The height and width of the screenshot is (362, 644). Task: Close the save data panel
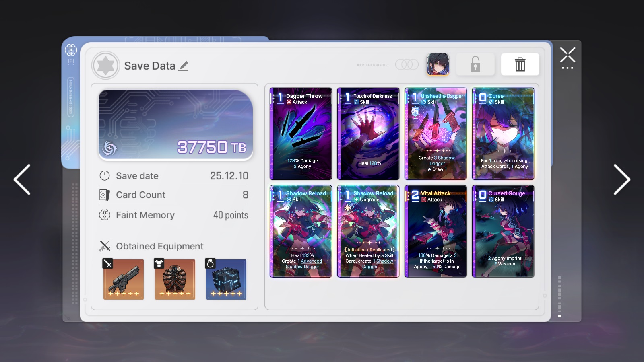point(568,55)
